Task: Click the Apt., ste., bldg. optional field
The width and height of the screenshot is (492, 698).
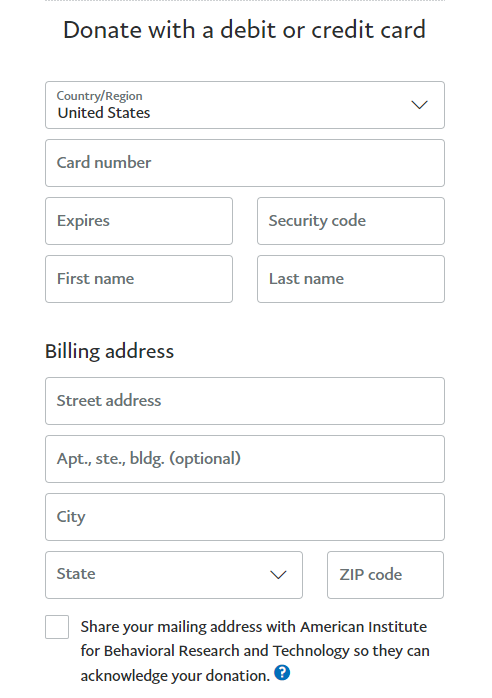Action: tap(245, 459)
